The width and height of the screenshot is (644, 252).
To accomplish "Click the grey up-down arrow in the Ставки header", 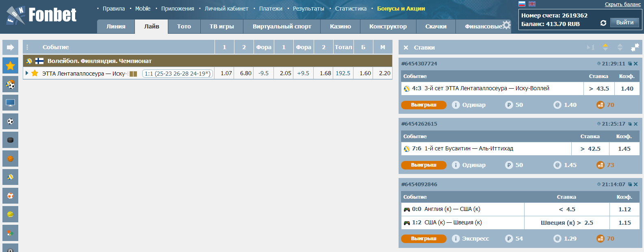I will point(620,47).
